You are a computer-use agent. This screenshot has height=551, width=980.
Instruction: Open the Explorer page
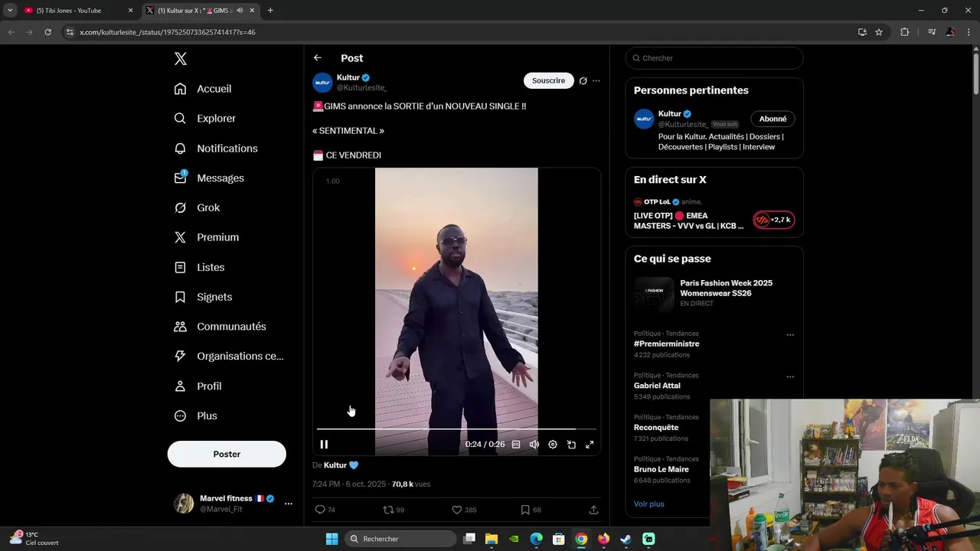coord(205,119)
